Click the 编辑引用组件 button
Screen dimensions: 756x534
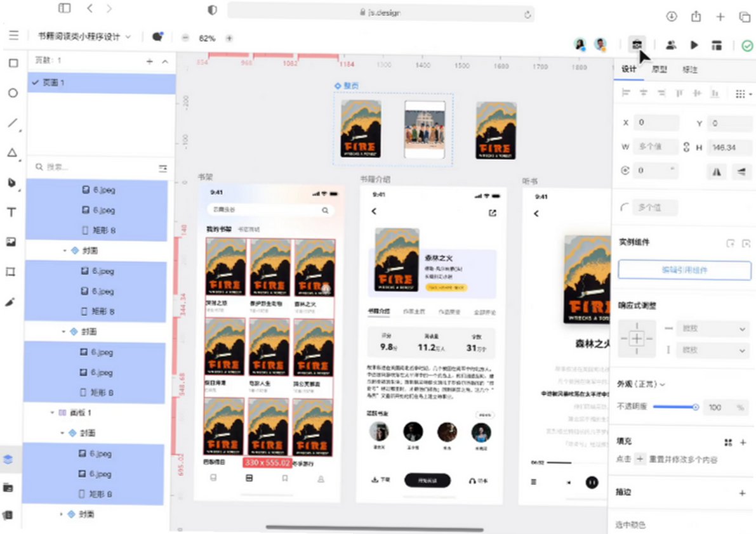[684, 270]
